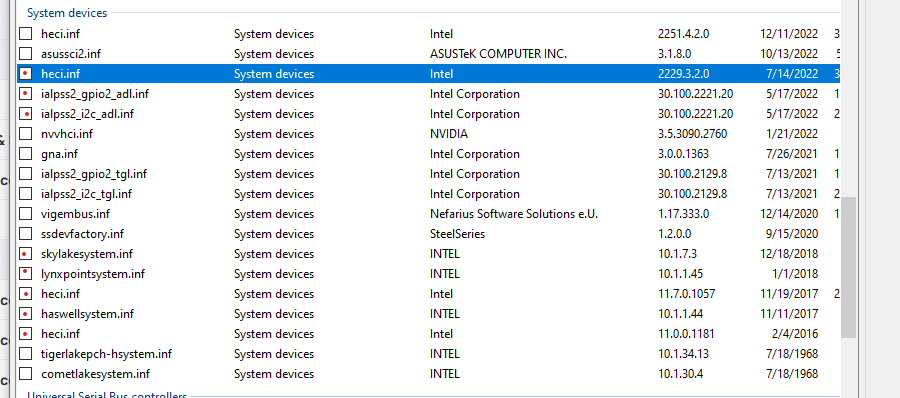900x398 pixels.
Task: Tick the ssdevfactory.inf checkbox
Action: click(x=25, y=234)
